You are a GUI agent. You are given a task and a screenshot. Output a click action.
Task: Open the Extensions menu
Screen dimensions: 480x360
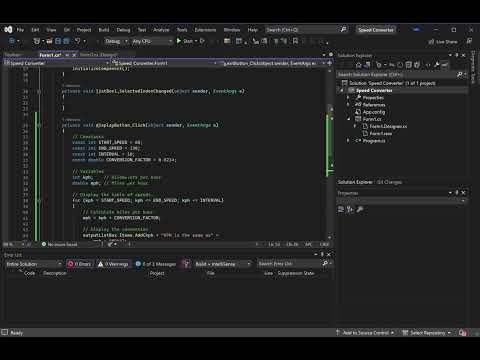point(205,30)
